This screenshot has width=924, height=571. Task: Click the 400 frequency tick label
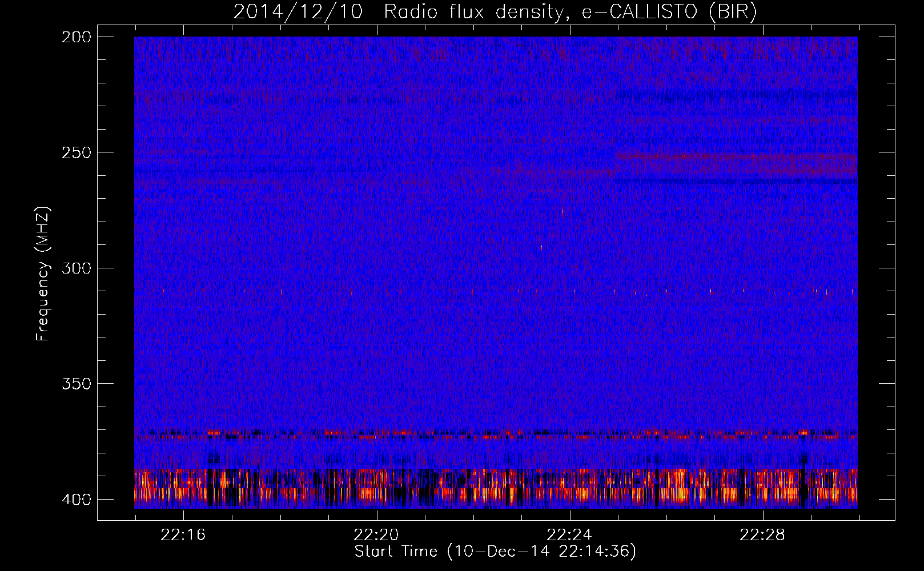(76, 499)
